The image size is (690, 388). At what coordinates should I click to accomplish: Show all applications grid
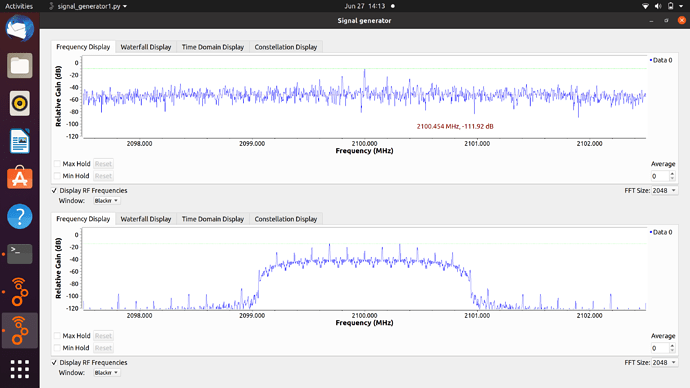[19, 369]
